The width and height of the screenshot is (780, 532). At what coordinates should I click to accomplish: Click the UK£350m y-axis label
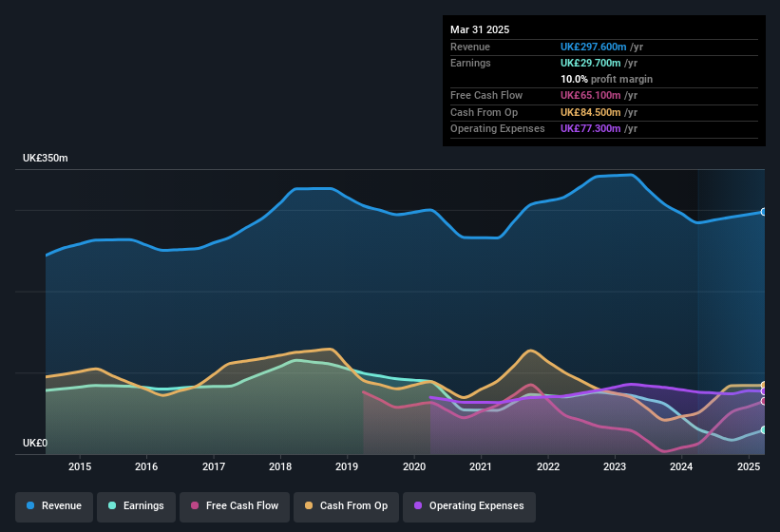pyautogui.click(x=46, y=158)
